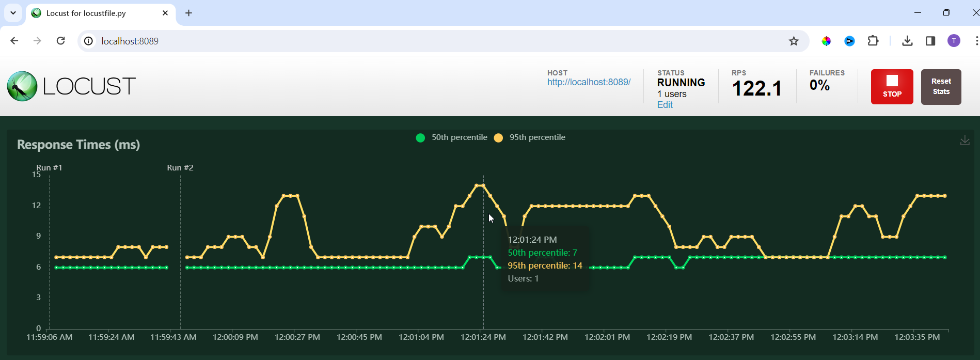The image size is (980, 360).
Task: Click the Run #2 marker label
Action: (x=180, y=168)
